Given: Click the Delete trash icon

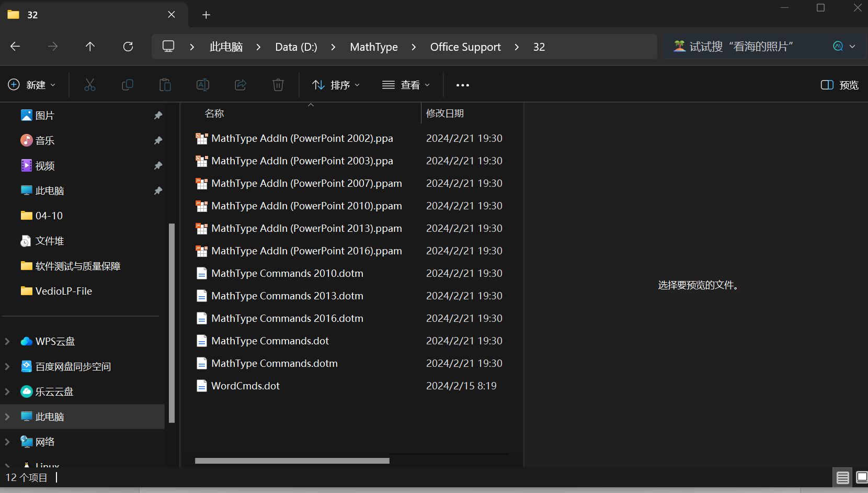Looking at the screenshot, I should click(278, 85).
